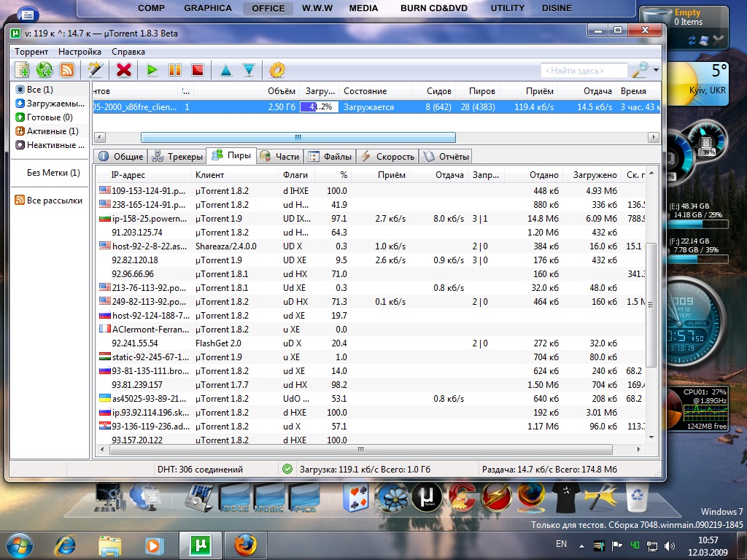Select the Неактивные category in sidebar
Viewport: 747px width, 560px height.
click(x=50, y=145)
